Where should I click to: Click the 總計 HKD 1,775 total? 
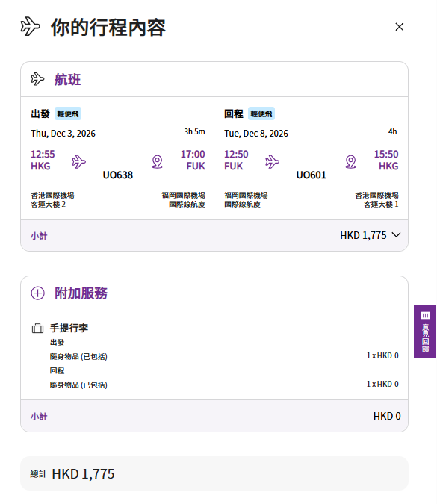(72, 474)
